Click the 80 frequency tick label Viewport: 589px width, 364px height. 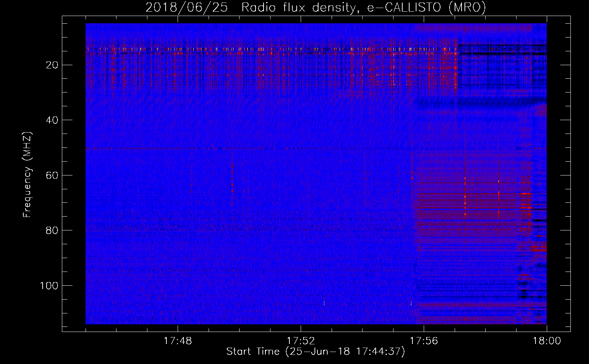coord(52,230)
